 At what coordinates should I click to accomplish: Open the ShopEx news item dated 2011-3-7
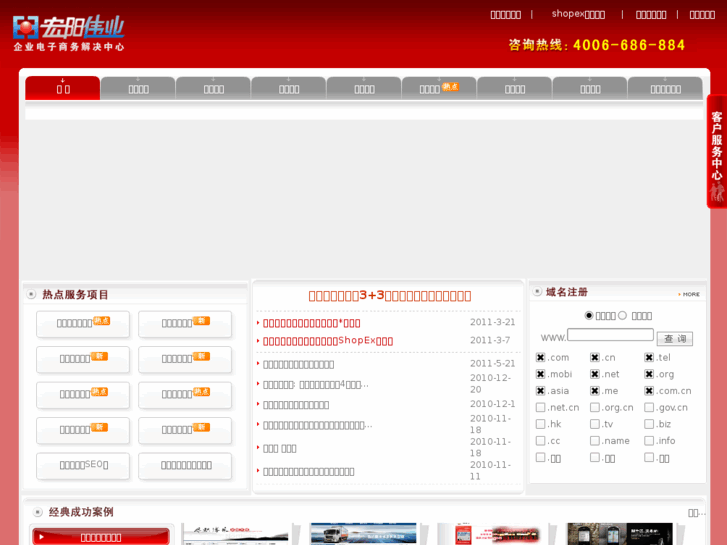328,341
